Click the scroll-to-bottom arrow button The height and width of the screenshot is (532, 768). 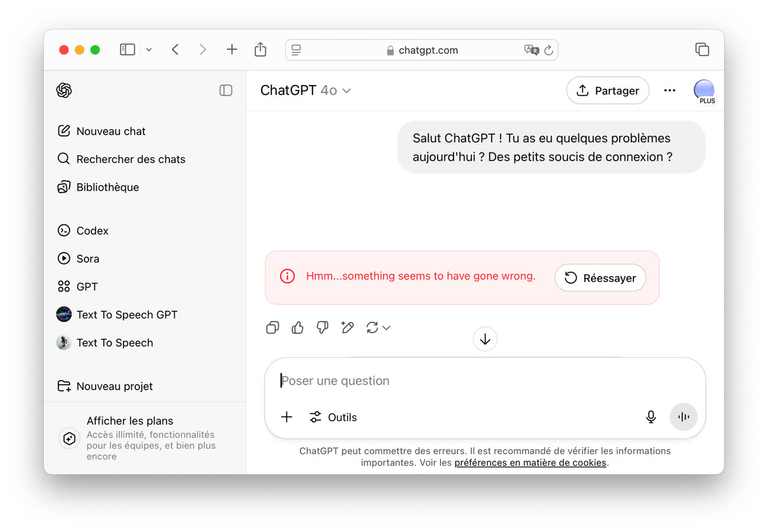tap(486, 340)
